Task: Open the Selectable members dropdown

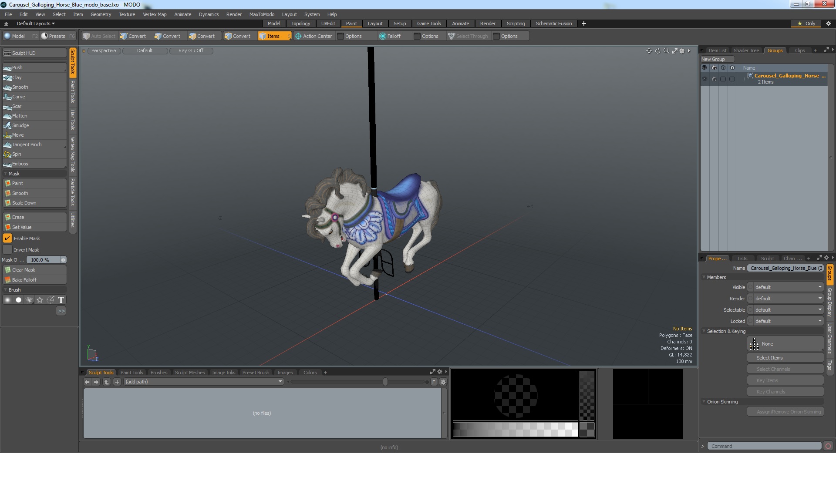Action: pos(785,310)
